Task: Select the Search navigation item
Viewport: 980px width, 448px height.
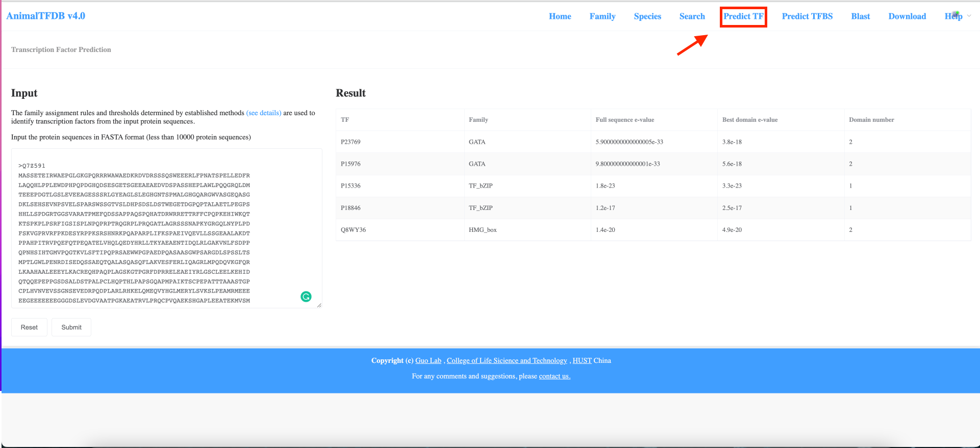Action: tap(692, 16)
